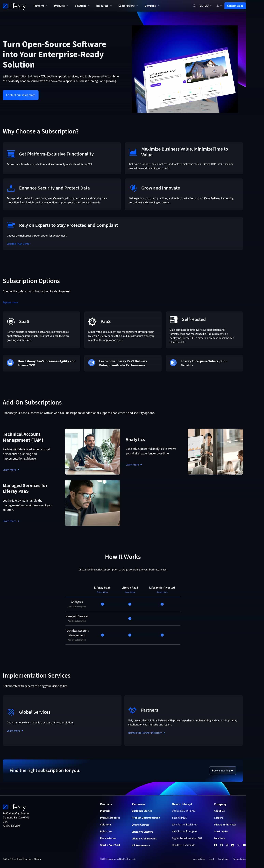
Task: Click the icon beside Learn how Liferay PaaS Delivers
Action: [x=91, y=363]
